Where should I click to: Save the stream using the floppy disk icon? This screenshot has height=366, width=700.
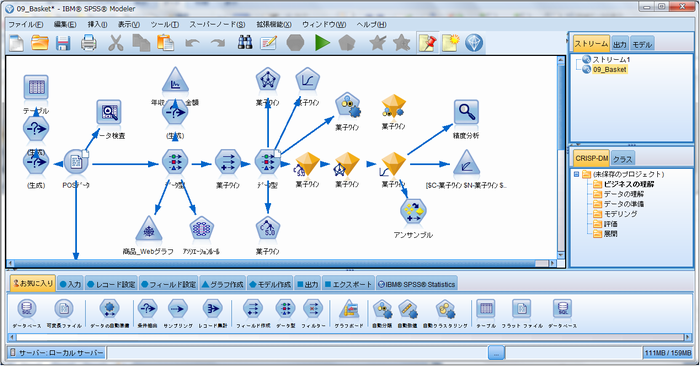pyautogui.click(x=63, y=43)
